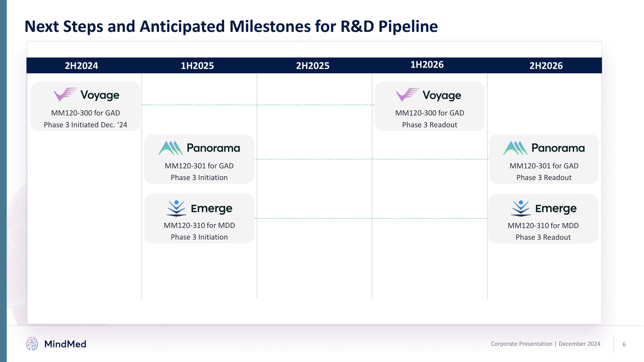Click the Voyage bird logo under 2H2024
The height and width of the screenshot is (362, 644).
click(x=65, y=95)
